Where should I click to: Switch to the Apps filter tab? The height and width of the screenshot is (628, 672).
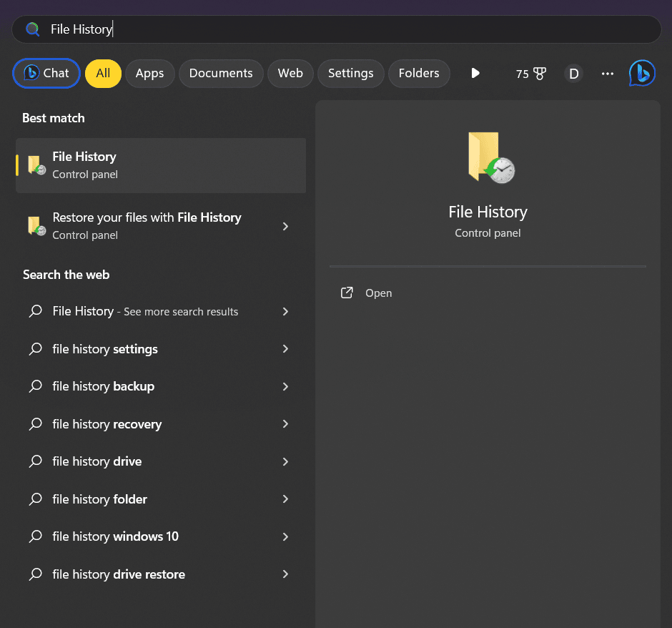[149, 73]
